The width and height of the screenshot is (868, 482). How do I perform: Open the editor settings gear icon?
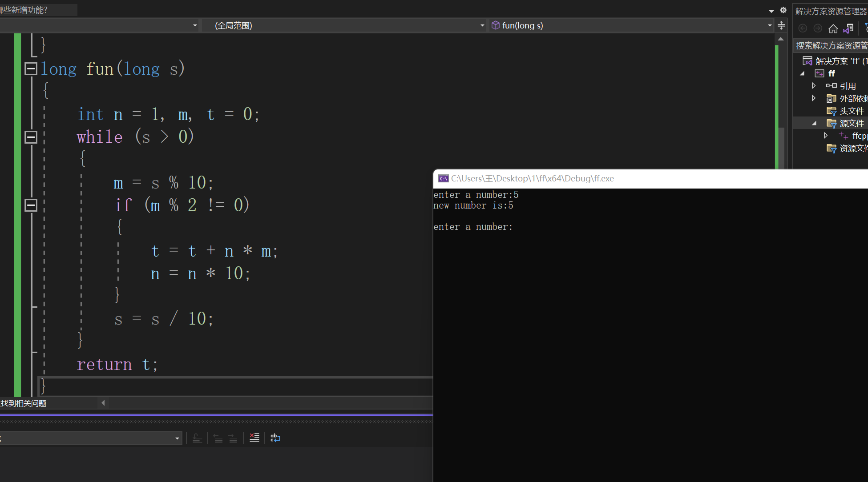tap(783, 10)
